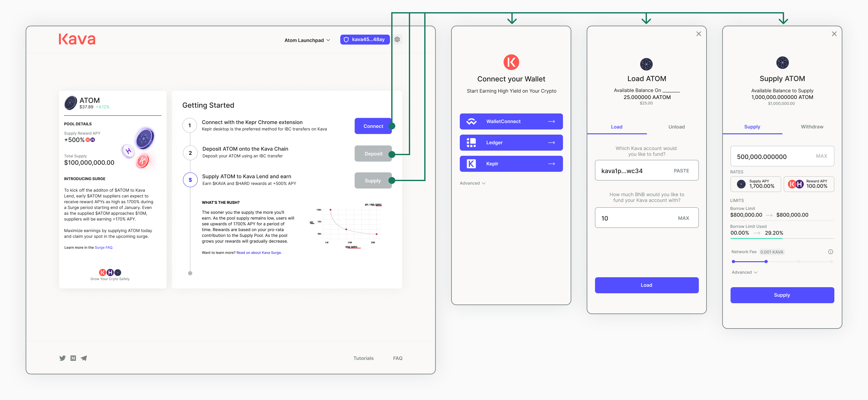Open the Surge FAQ link
Viewport: 868px width, 400px height.
(103, 247)
